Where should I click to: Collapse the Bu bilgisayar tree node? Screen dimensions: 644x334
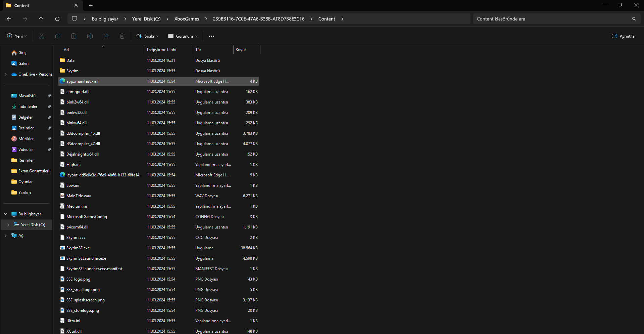click(5, 214)
